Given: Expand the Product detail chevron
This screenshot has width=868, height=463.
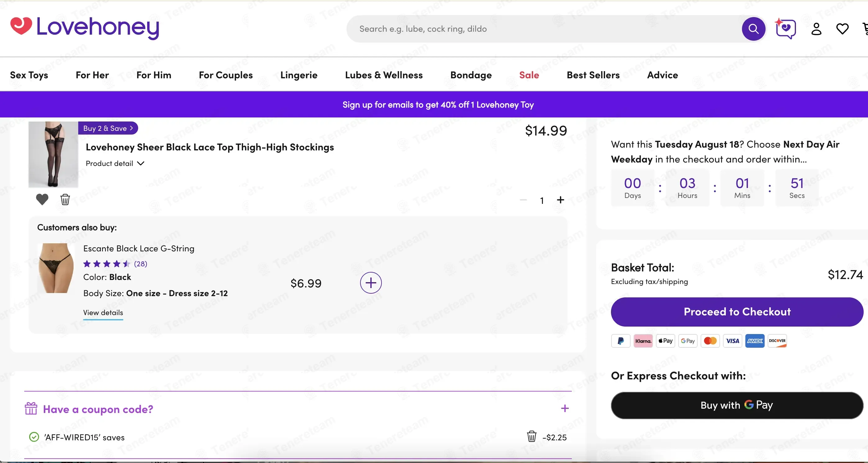Looking at the screenshot, I should coord(141,163).
